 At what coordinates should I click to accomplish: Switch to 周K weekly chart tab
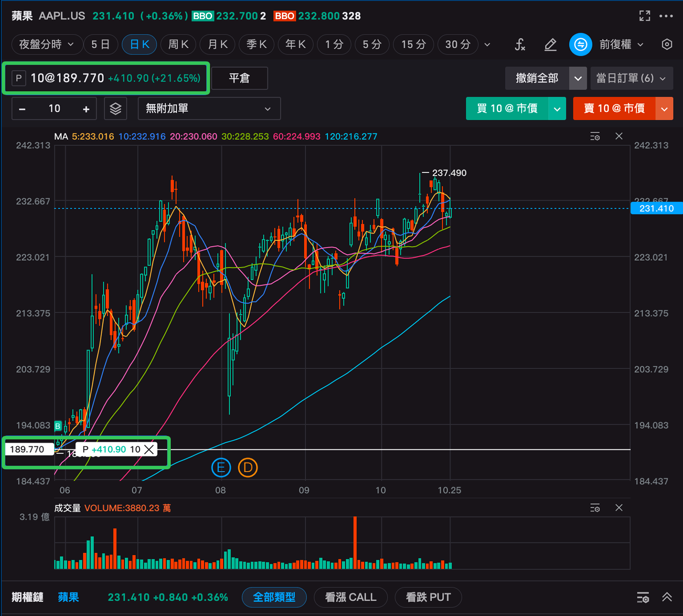click(x=178, y=44)
